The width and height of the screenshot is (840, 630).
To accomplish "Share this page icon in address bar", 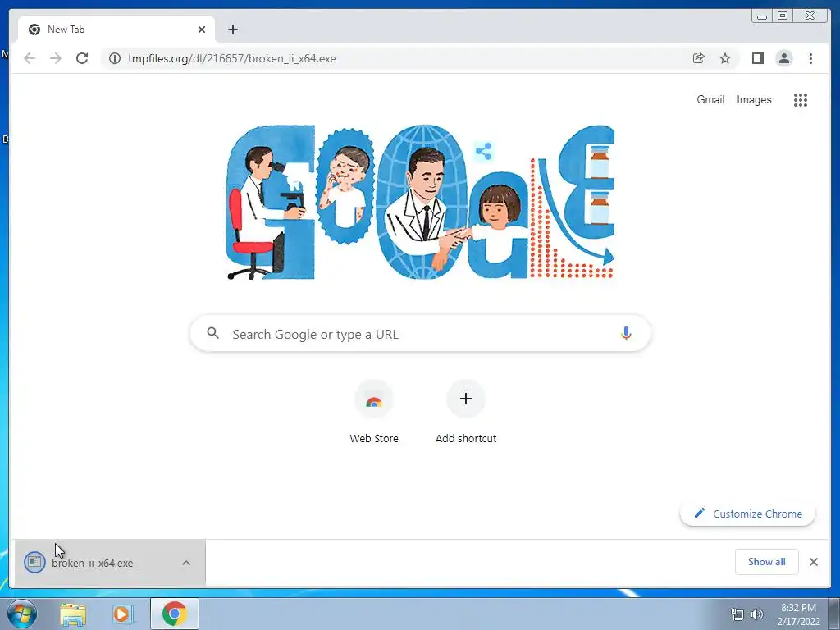I will tap(699, 58).
